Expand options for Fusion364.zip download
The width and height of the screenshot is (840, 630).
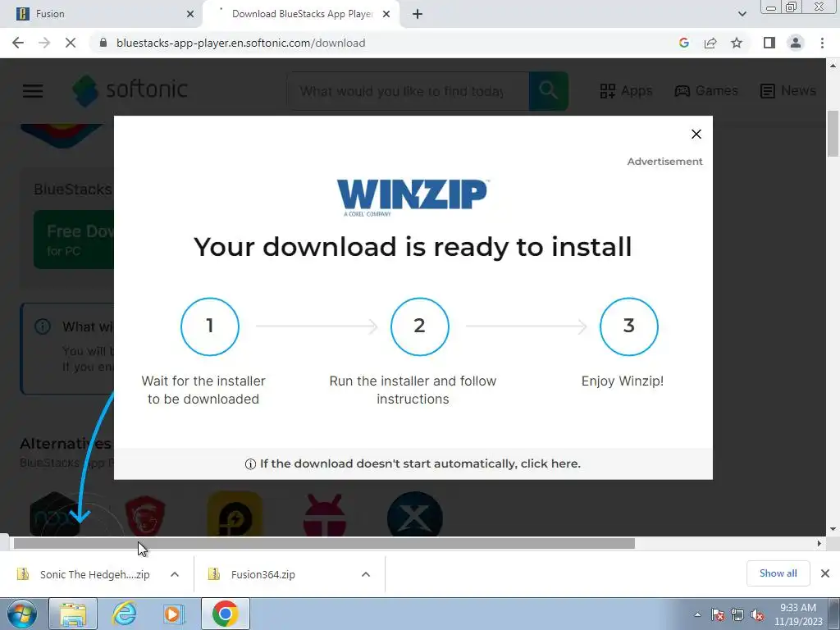click(x=366, y=574)
